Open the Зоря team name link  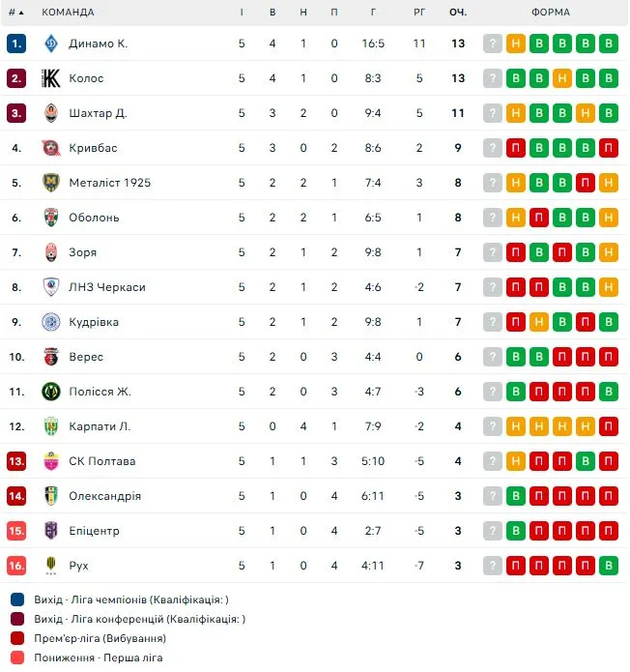(83, 252)
